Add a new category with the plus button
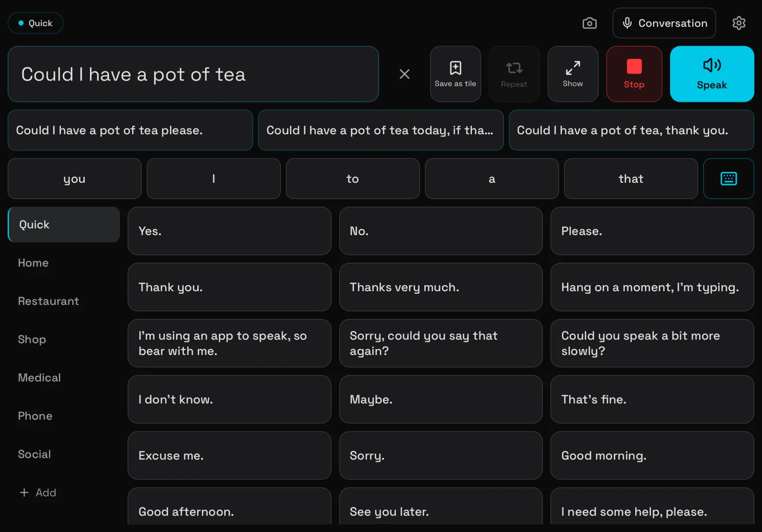Screen dimensions: 762x532 coord(38,493)
